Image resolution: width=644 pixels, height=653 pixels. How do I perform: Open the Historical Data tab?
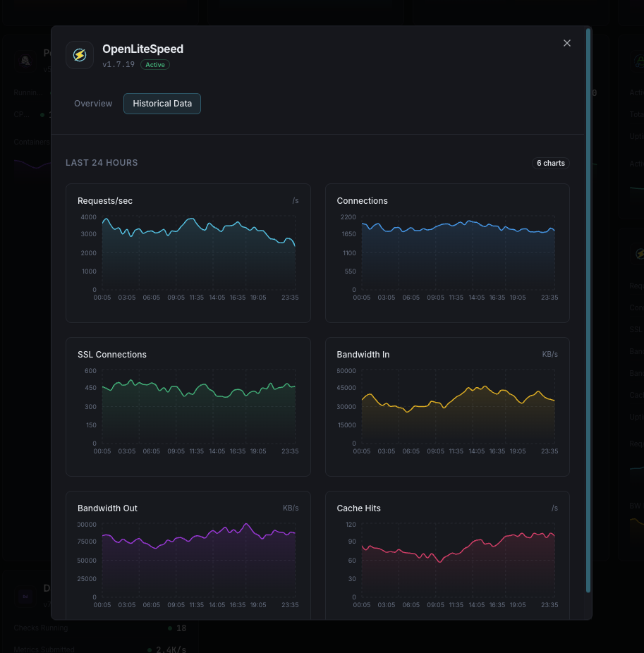click(x=162, y=103)
